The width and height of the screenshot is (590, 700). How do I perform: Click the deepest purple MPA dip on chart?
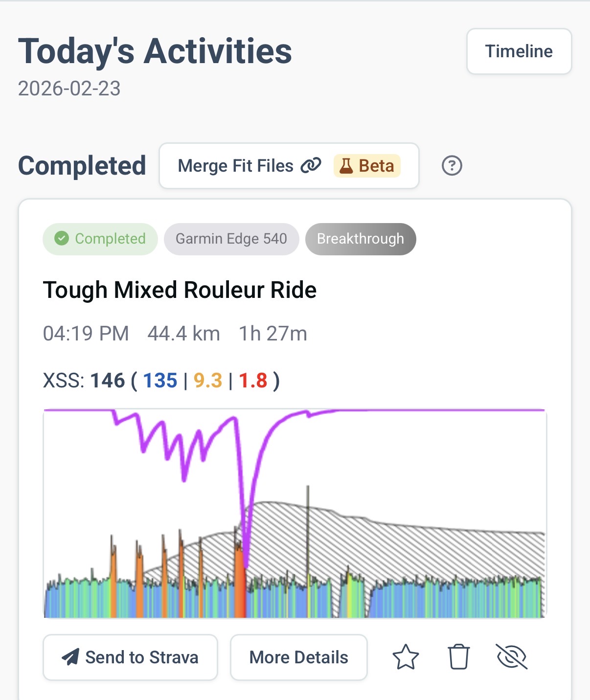pyautogui.click(x=246, y=565)
